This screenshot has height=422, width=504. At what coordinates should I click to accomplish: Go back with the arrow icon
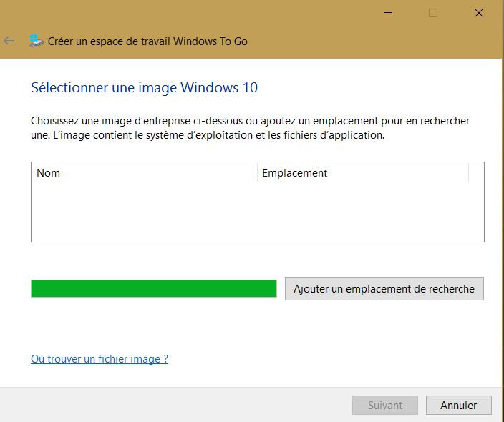point(9,41)
